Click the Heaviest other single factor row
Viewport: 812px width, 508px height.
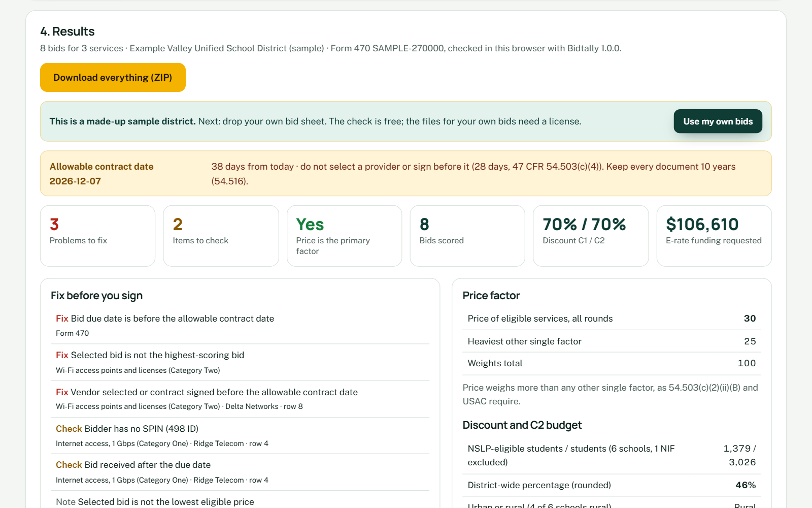612,341
